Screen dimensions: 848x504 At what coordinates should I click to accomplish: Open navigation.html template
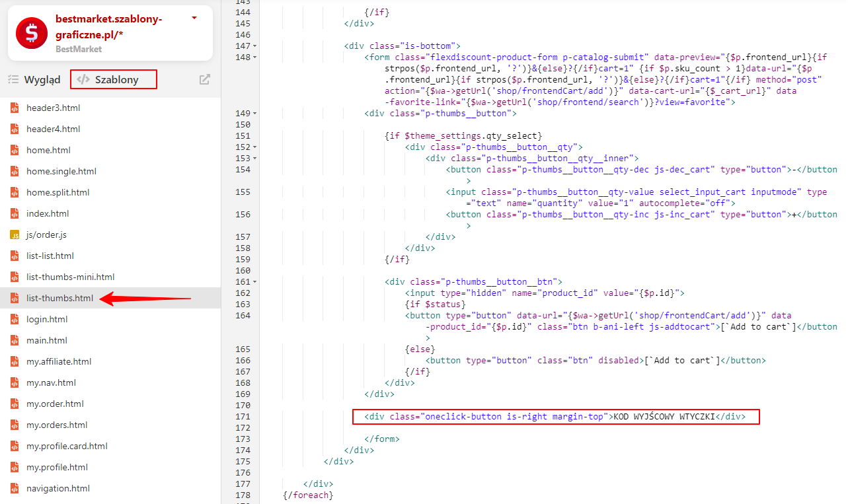pos(58,488)
